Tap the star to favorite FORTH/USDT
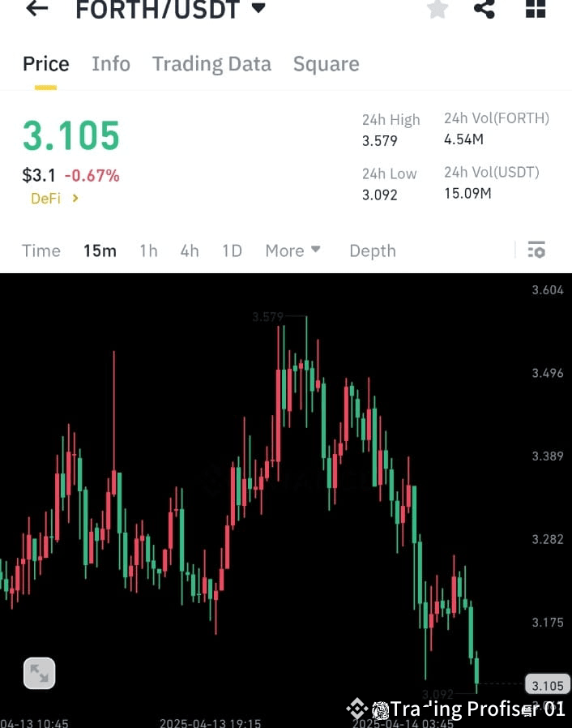 click(438, 9)
